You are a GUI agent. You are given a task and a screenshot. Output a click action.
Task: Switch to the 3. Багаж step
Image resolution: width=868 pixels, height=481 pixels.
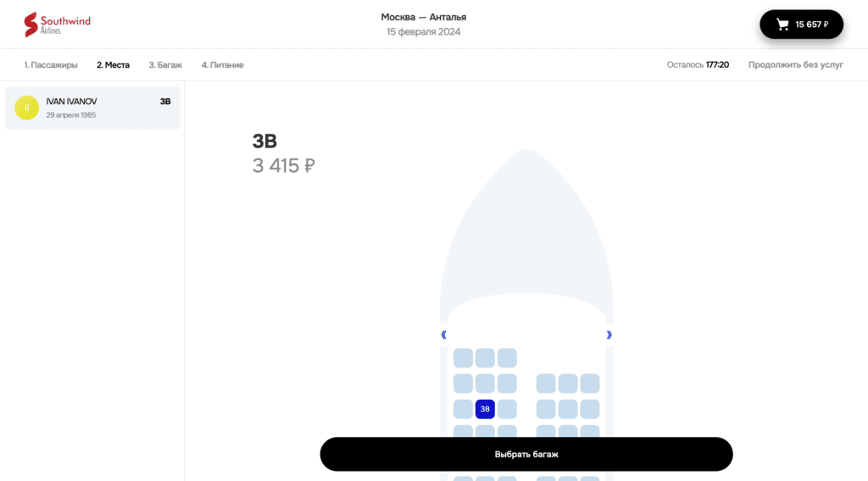[165, 64]
